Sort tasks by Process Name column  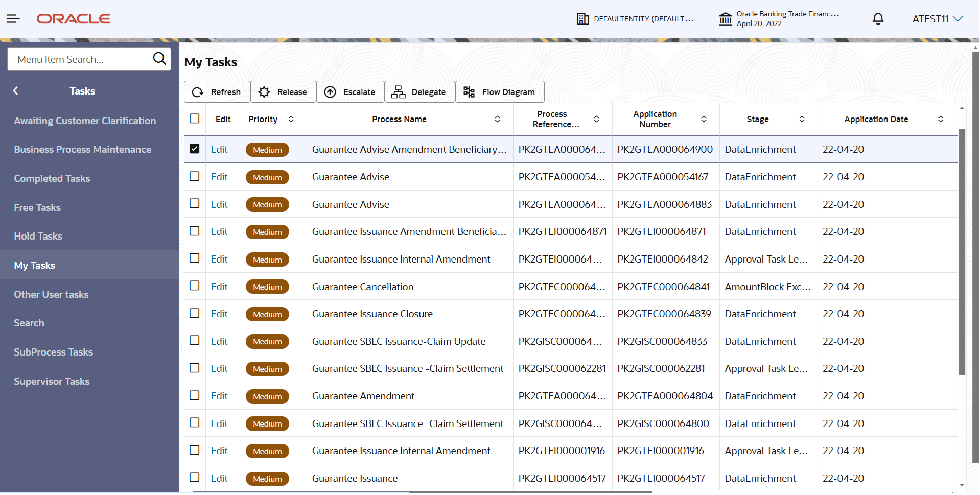[x=497, y=119]
